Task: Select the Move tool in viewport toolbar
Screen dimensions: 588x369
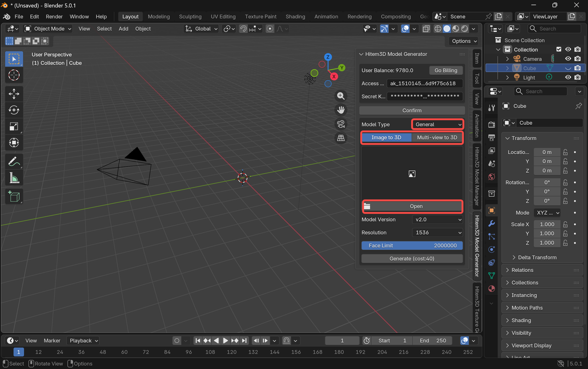Action: click(14, 94)
